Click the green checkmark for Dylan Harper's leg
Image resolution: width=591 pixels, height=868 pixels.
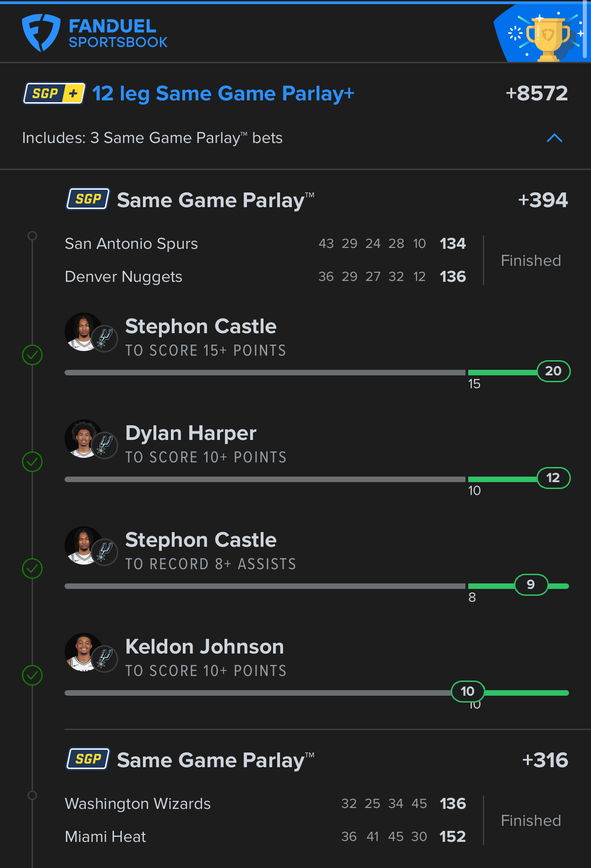(x=33, y=461)
